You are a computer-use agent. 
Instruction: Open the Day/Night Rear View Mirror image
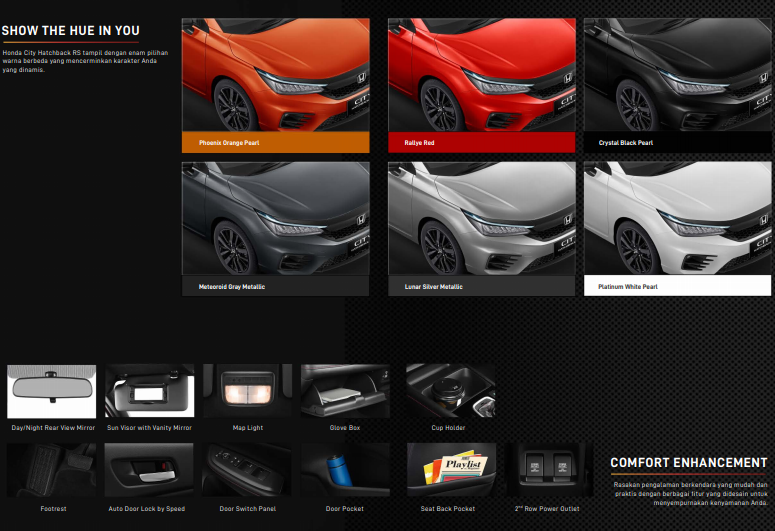tap(52, 391)
